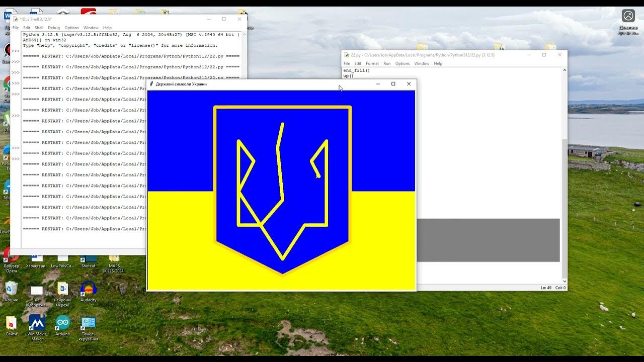This screenshot has height=362, width=644.
Task: Click the editor scrollbar down arrow
Action: click(x=565, y=282)
